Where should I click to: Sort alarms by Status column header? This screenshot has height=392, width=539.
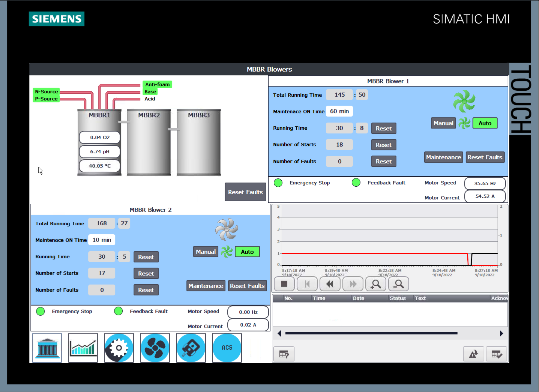click(x=397, y=298)
